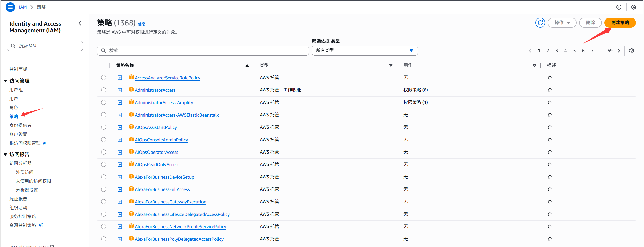Open table preferences gear icon
644x247 pixels.
point(632,51)
